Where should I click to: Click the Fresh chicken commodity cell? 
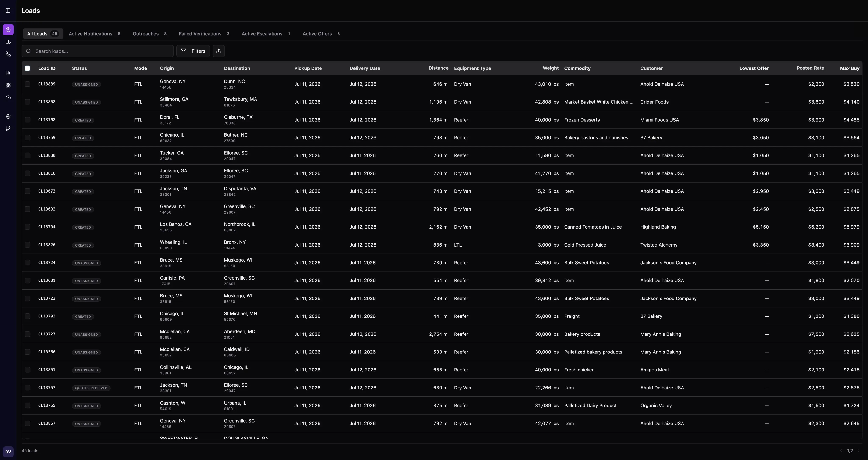point(579,370)
